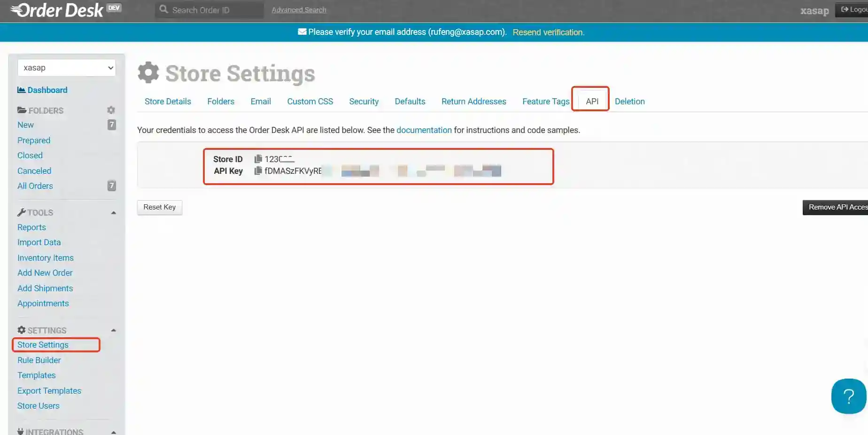This screenshot has height=435, width=868.
Task: Open Import Data tool
Action: coord(39,242)
